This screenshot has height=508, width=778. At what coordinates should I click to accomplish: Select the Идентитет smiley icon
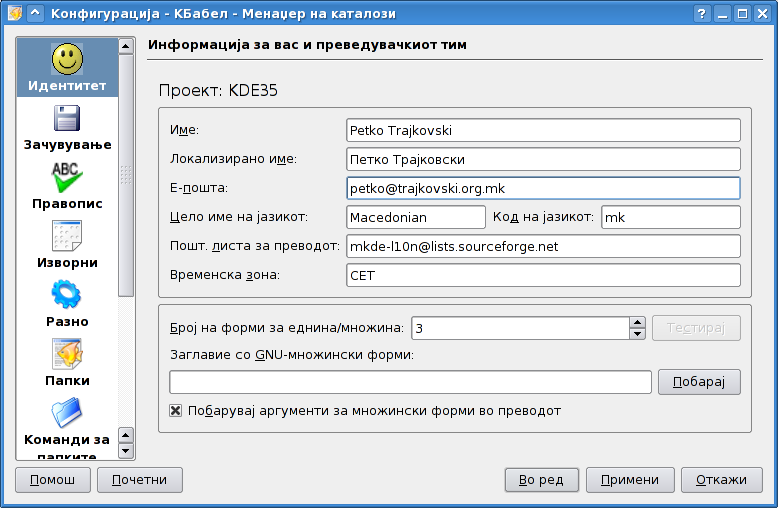[x=67, y=59]
